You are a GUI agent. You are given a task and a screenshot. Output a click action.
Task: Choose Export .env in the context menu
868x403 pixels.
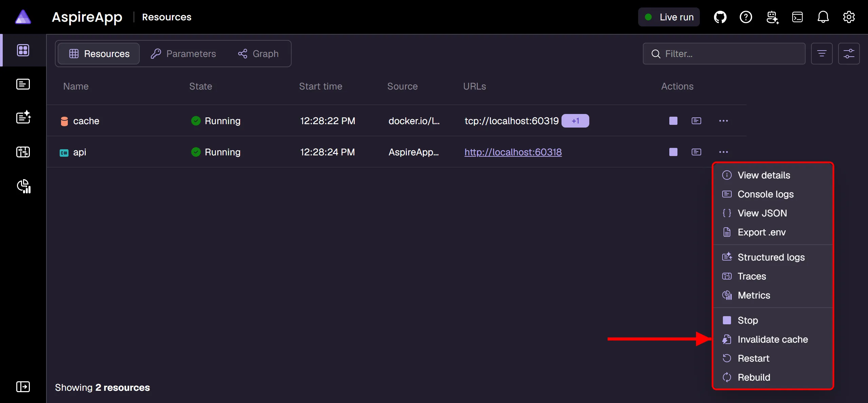point(773,232)
